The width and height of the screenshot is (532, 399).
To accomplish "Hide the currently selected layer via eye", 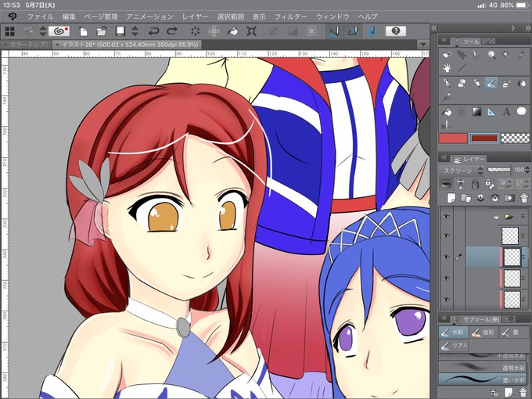I will 446,257.
